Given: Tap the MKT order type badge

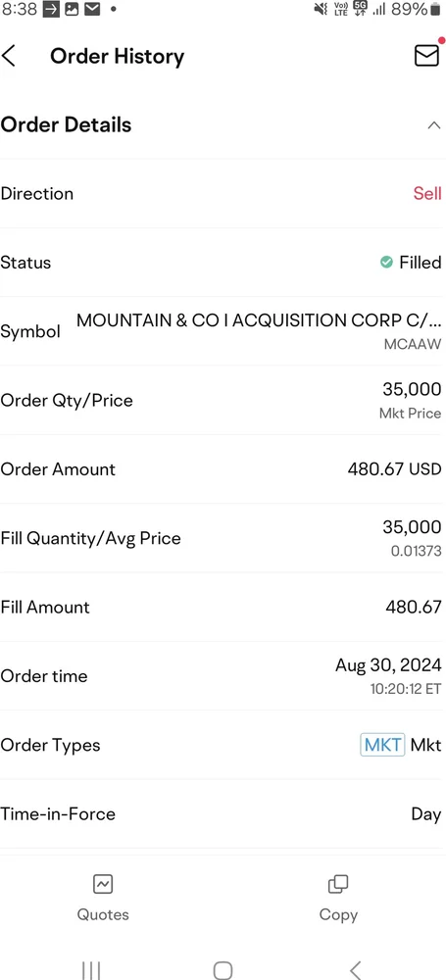Looking at the screenshot, I should [383, 745].
